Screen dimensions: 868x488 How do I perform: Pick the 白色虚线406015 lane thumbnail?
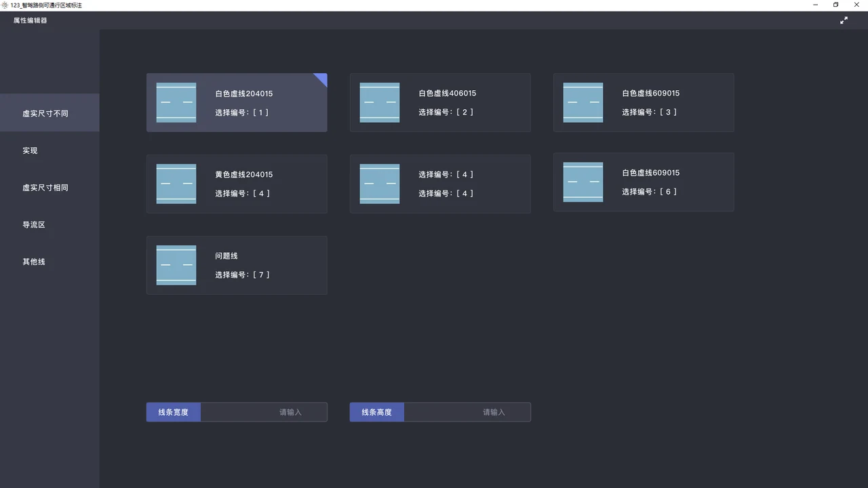pyautogui.click(x=380, y=102)
